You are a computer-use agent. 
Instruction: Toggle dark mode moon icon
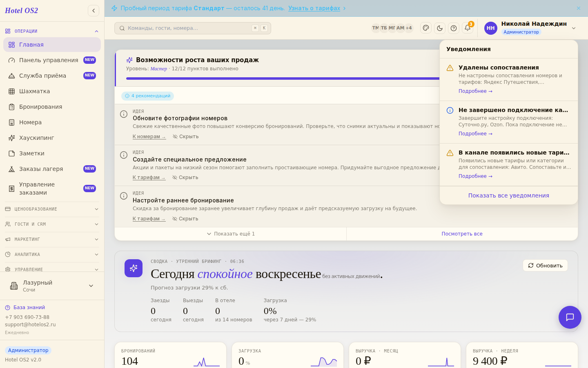pos(440,28)
